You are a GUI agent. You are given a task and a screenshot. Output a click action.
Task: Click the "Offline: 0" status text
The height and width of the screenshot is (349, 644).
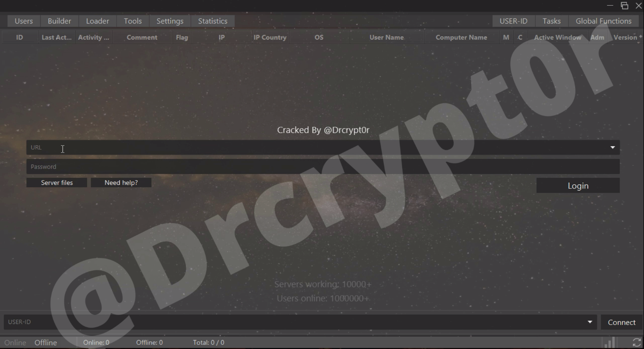click(x=149, y=343)
